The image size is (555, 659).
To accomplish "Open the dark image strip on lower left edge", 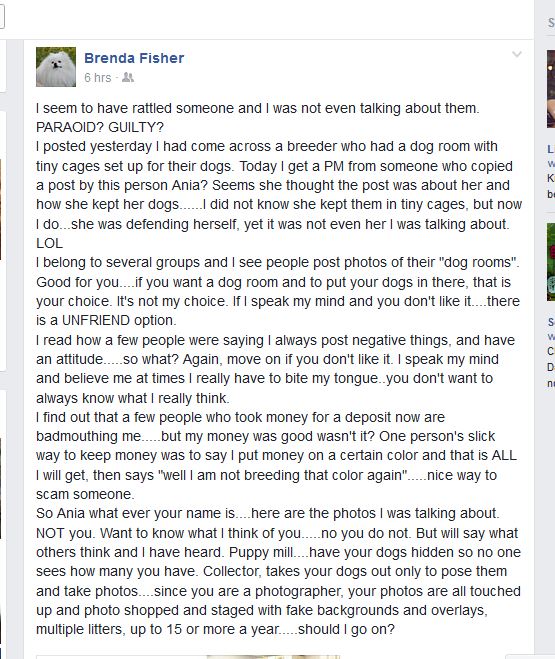I will [1, 488].
